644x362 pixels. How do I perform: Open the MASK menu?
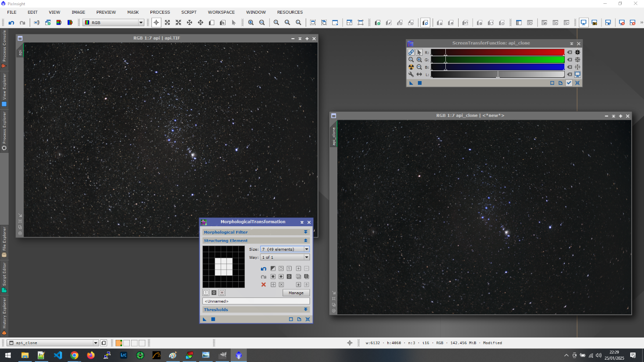tap(133, 12)
